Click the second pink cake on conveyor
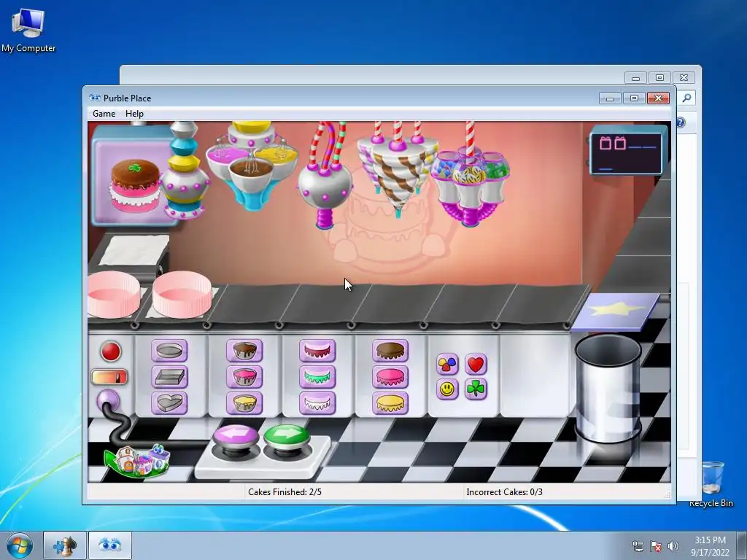 [182, 295]
